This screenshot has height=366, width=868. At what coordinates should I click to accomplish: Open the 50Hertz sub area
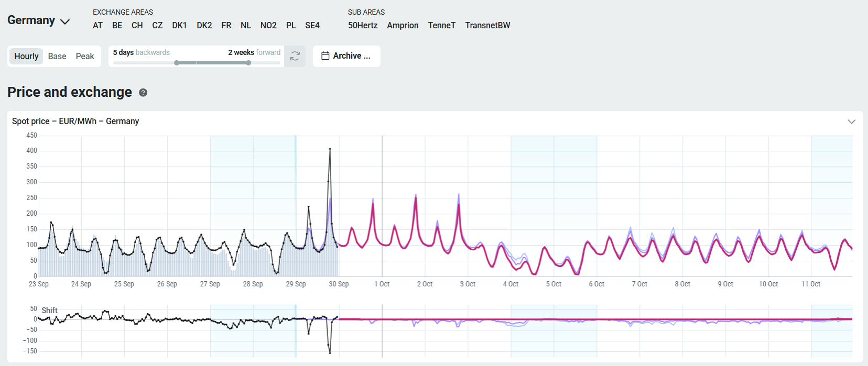363,26
